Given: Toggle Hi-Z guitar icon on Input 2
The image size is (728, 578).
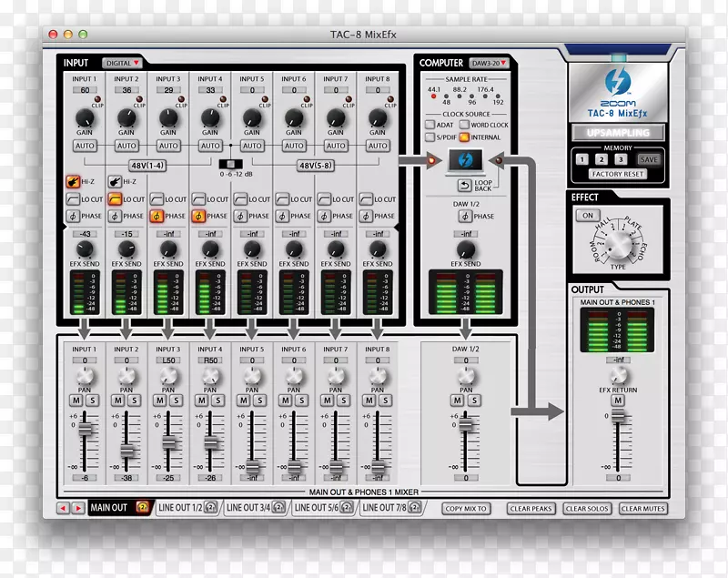Looking at the screenshot, I should (115, 181).
